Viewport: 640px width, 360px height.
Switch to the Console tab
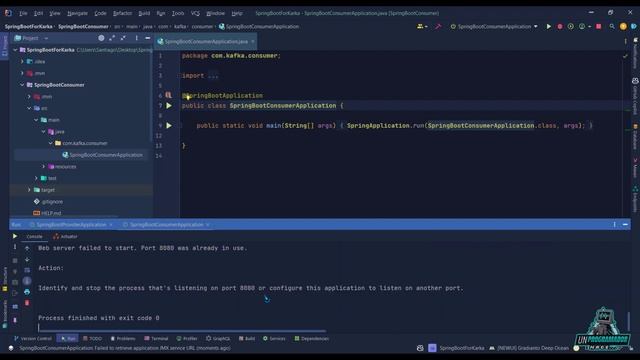(34, 236)
